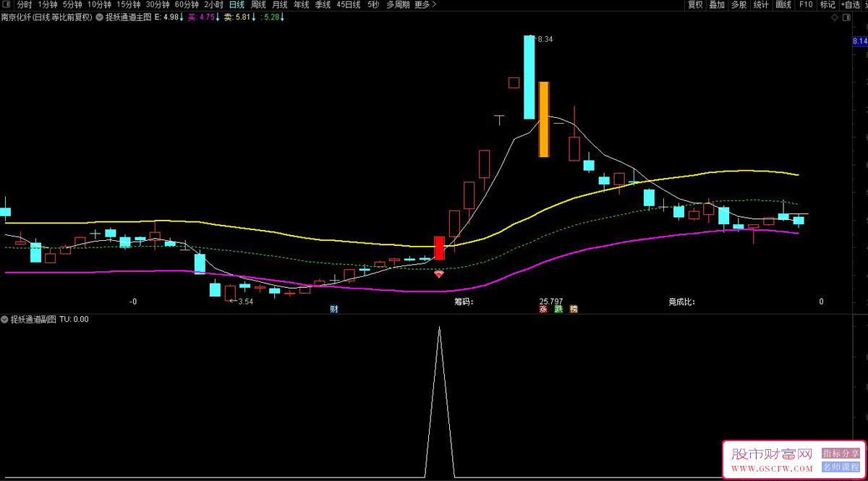
Task: Expand the 更多 periods dropdown
Action: (x=425, y=4)
